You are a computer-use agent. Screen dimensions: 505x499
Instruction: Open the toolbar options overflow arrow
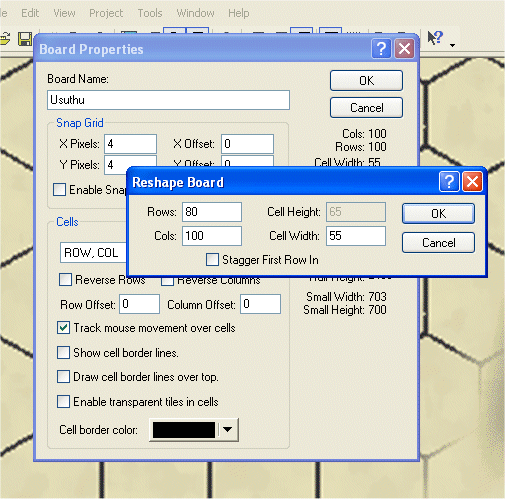pyautogui.click(x=452, y=45)
